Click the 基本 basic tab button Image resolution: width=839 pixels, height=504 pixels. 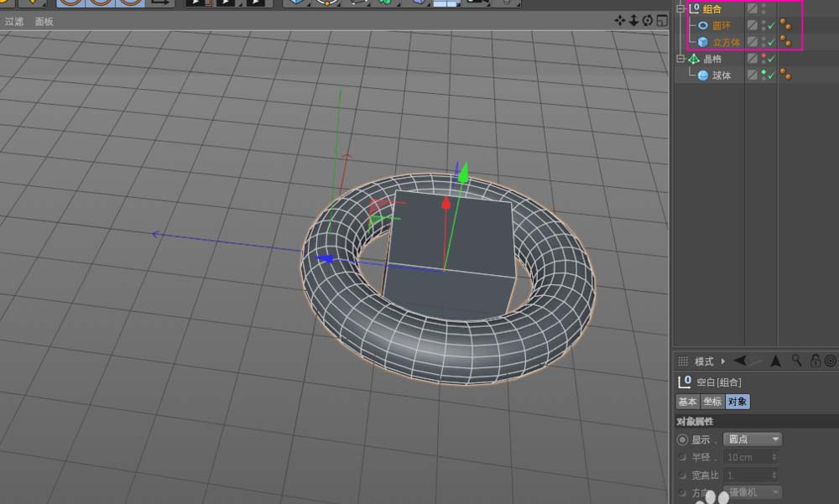coord(687,401)
